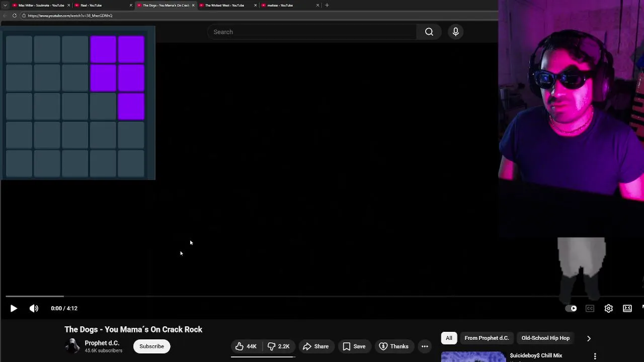The height and width of the screenshot is (362, 644).
Task: Click the youtube.com address bar URL
Action: (70, 16)
